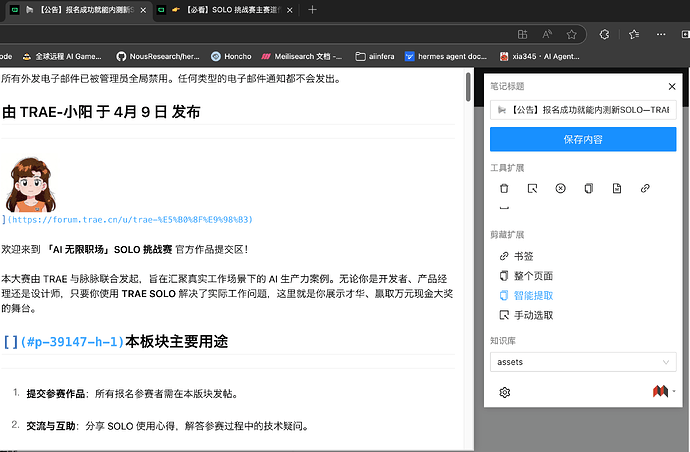Image resolution: width=690 pixels, height=452 pixels.
Task: Close the 【必看】SOLO 挑战赛 tab
Action: coord(290,10)
